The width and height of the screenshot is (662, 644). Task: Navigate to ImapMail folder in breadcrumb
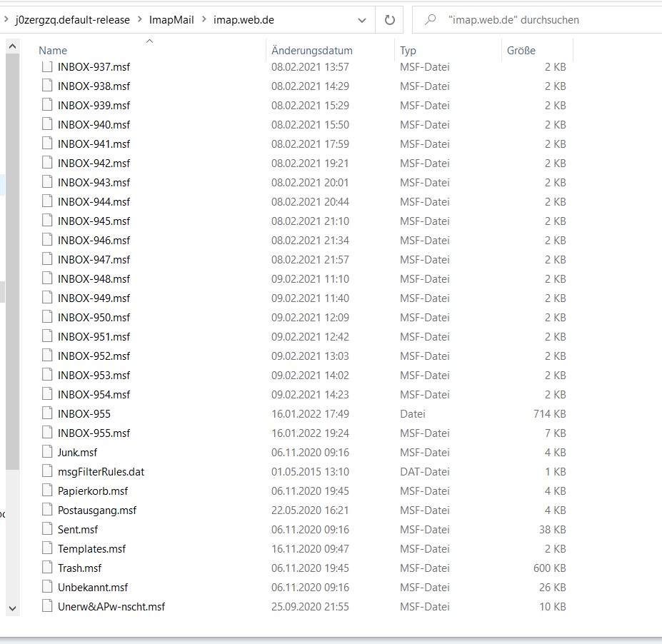(x=171, y=20)
